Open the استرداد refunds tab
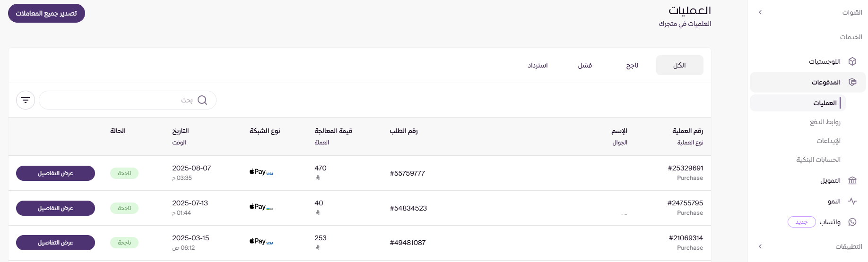This screenshot has height=262, width=868. pyautogui.click(x=538, y=65)
